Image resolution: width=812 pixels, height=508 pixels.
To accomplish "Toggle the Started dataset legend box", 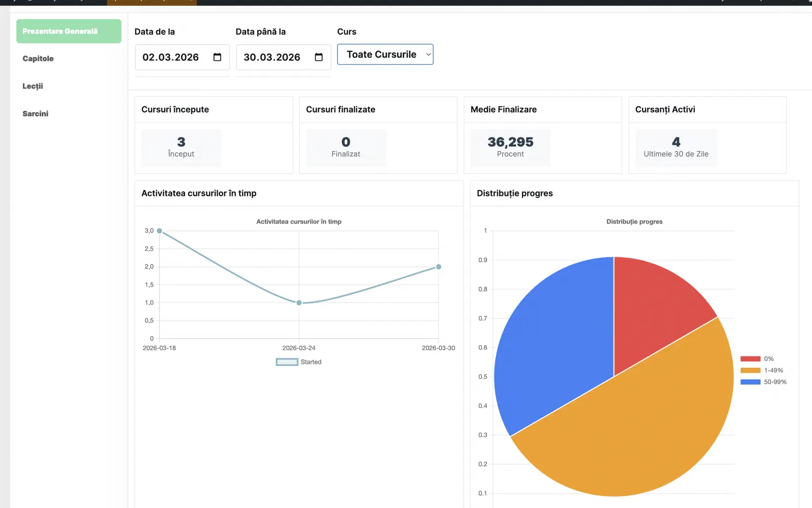I will click(x=287, y=362).
